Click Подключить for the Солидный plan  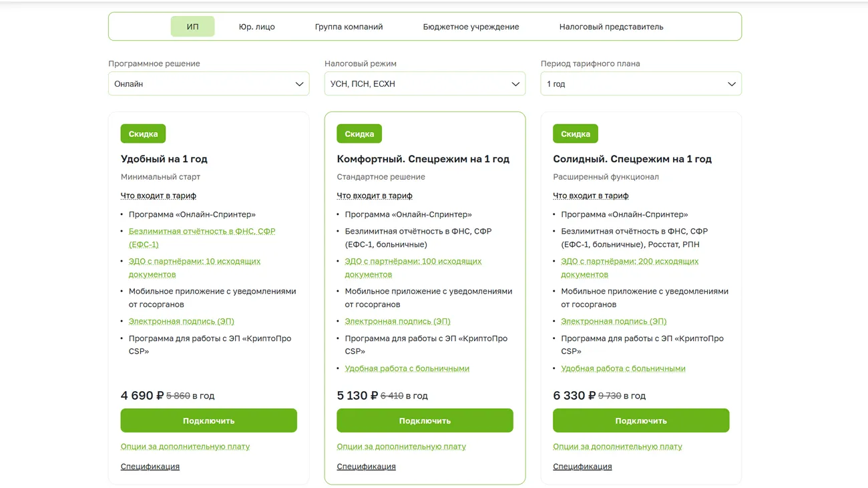point(640,421)
